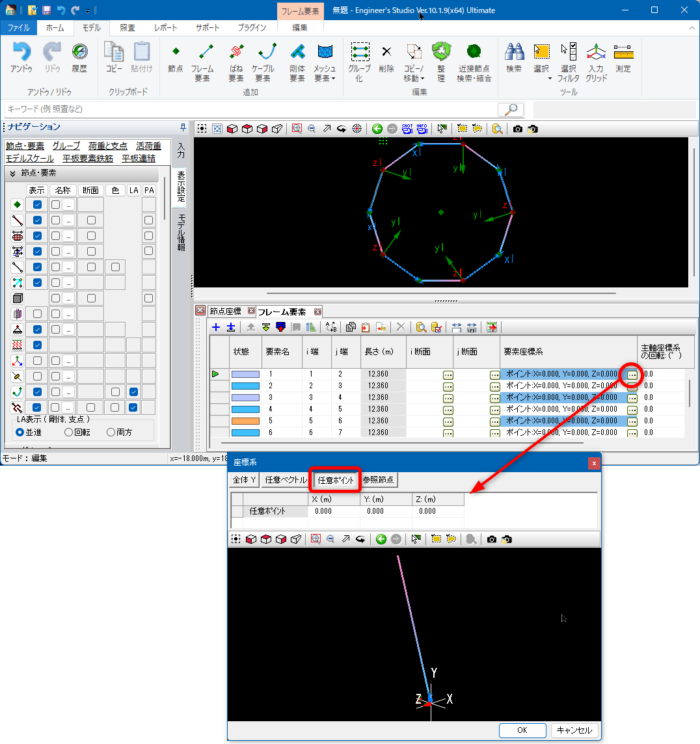Click the keyword search magnifier button
Image resolution: width=700 pixels, height=744 pixels.
(511, 110)
